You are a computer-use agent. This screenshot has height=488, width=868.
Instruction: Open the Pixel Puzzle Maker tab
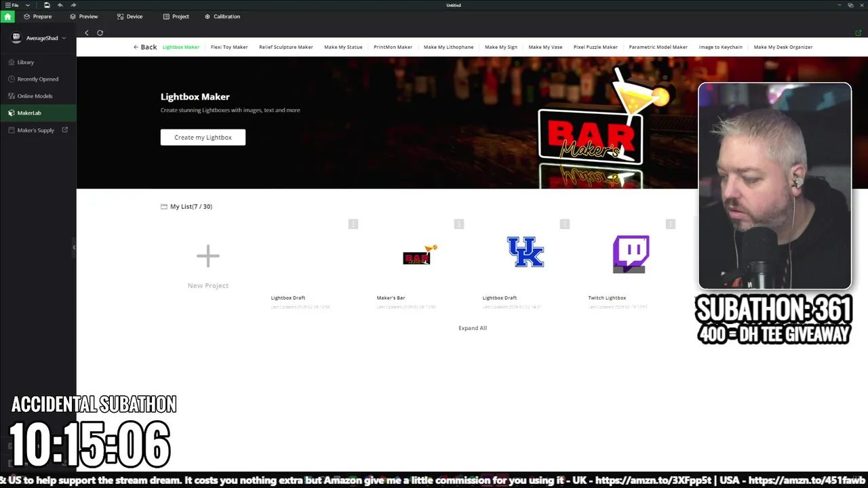[x=595, y=47]
